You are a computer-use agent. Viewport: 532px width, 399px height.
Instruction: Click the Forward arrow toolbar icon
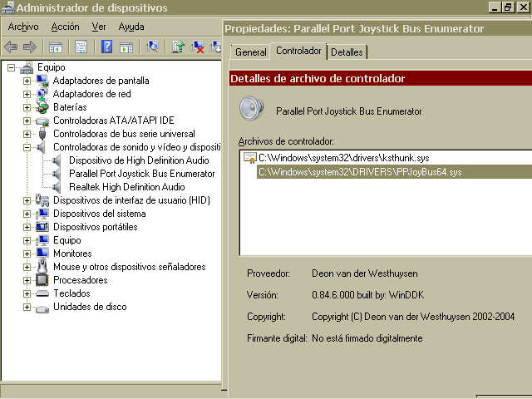pyautogui.click(x=30, y=47)
